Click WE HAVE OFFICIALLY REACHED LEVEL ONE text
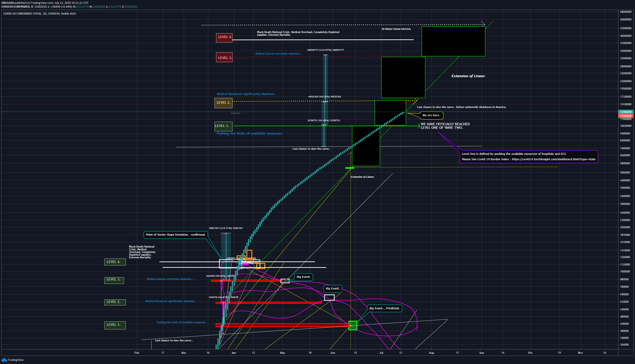Viewport: 635px width, 364px height. [x=445, y=126]
